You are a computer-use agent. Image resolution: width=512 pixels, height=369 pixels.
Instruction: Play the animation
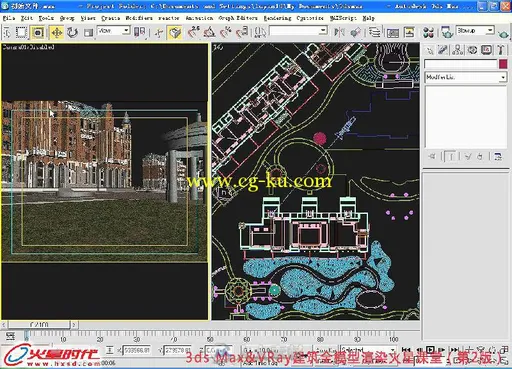(430, 350)
